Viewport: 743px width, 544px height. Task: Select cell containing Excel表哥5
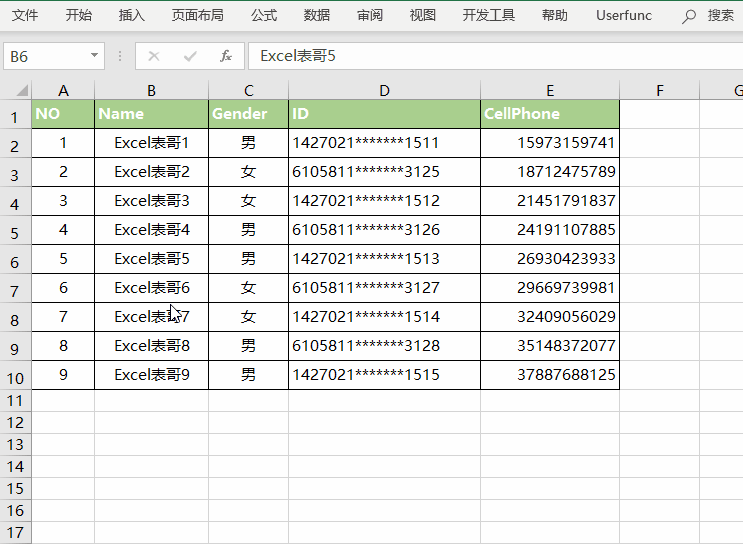click(x=152, y=259)
